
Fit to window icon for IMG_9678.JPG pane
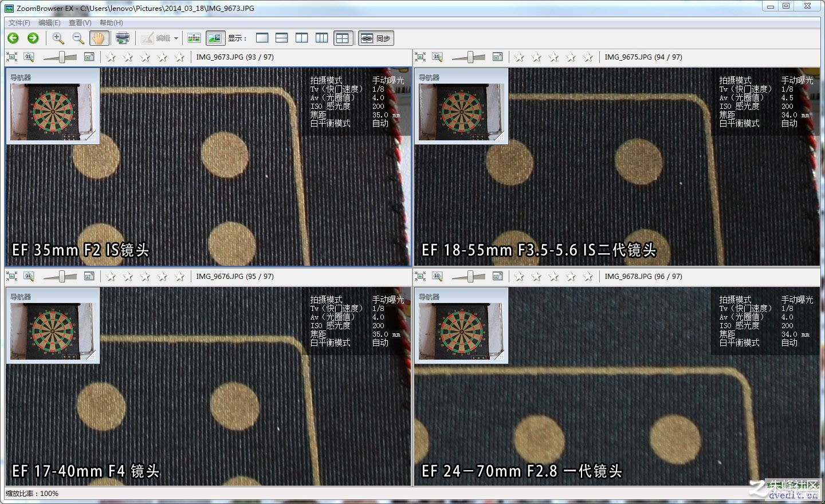tap(420, 276)
